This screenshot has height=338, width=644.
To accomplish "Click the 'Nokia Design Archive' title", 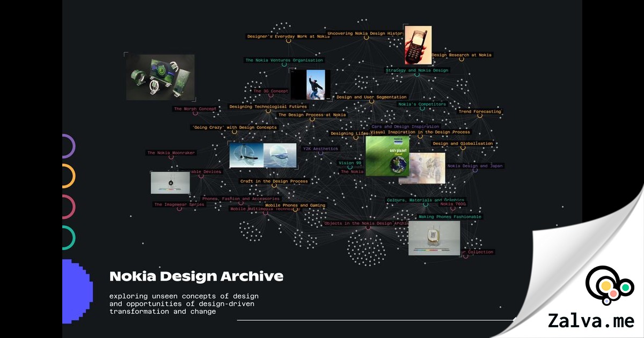I will (196, 276).
